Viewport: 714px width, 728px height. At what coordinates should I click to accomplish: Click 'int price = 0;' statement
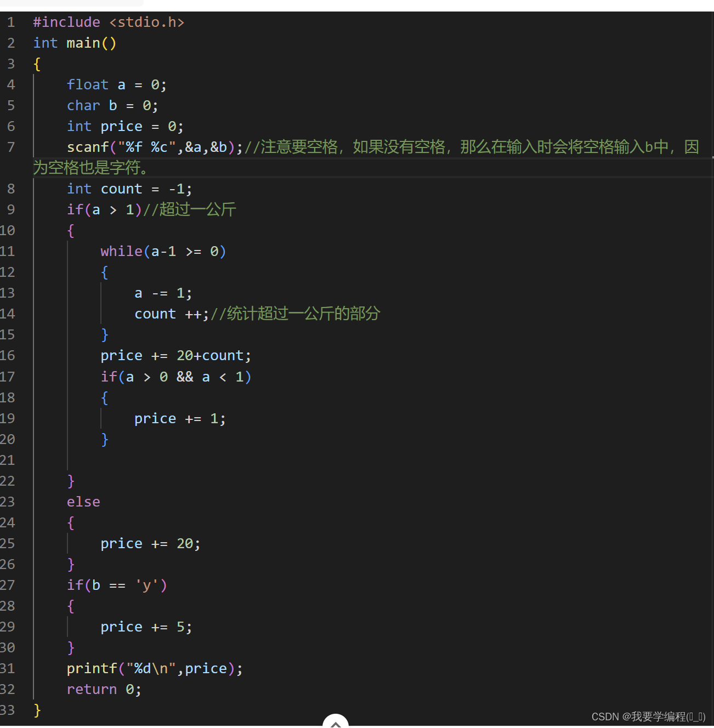coord(125,127)
